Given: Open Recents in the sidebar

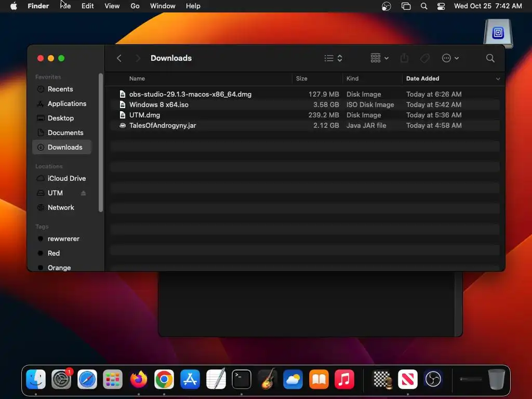Looking at the screenshot, I should tap(62, 89).
